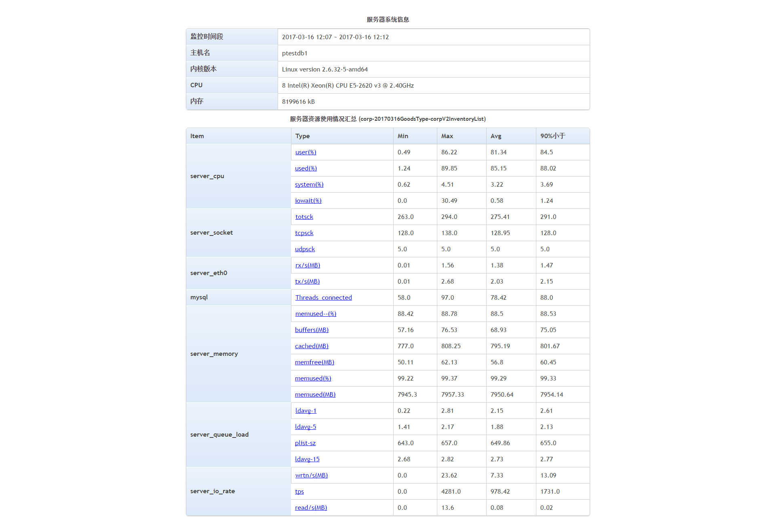The height and width of the screenshot is (532, 776).
Task: Click the udpsck link
Action: tap(305, 249)
